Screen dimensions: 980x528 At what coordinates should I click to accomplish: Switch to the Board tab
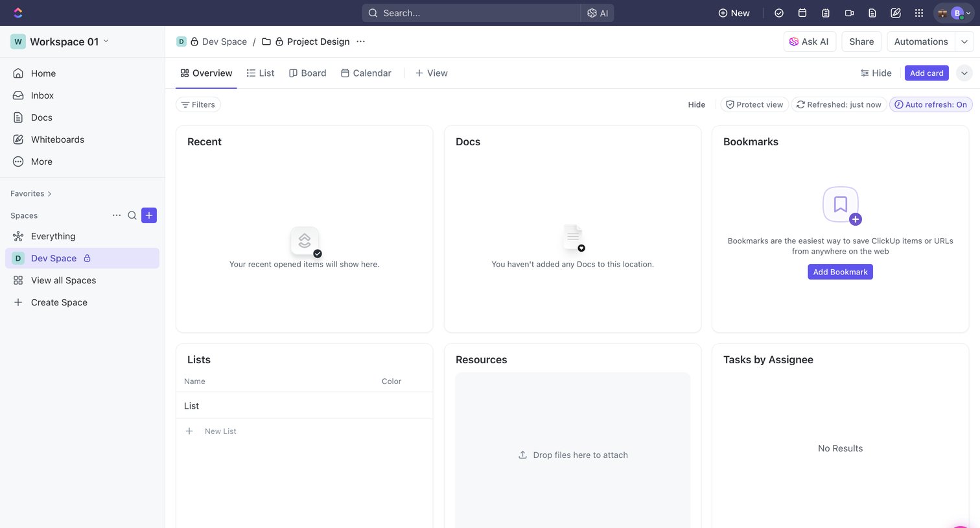click(x=308, y=73)
